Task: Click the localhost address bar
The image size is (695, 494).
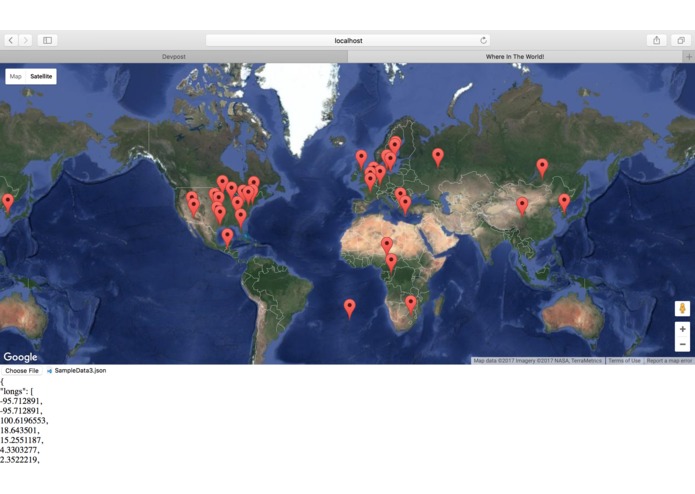Action: pos(348,40)
